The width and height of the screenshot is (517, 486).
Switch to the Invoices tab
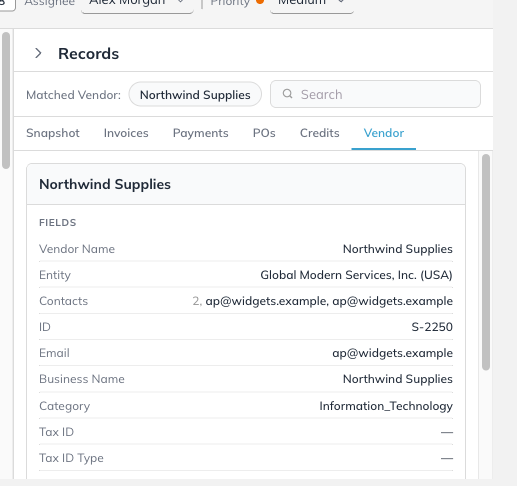(126, 133)
